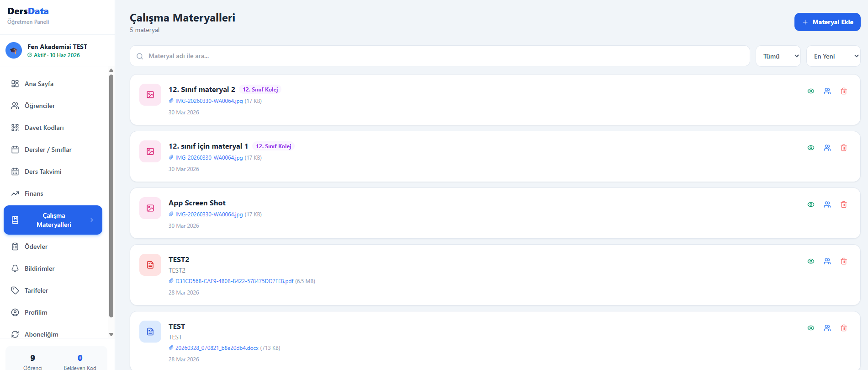Open the 'En Yeni' sort dropdown

click(833, 56)
